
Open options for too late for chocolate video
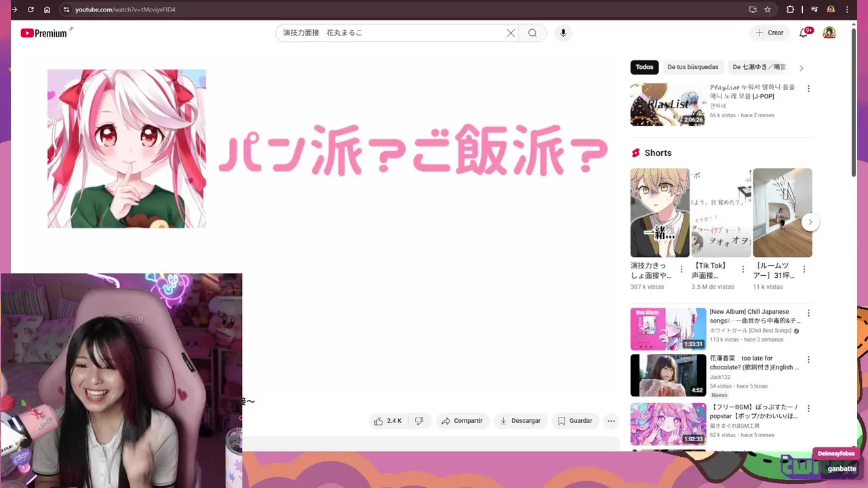click(x=808, y=359)
